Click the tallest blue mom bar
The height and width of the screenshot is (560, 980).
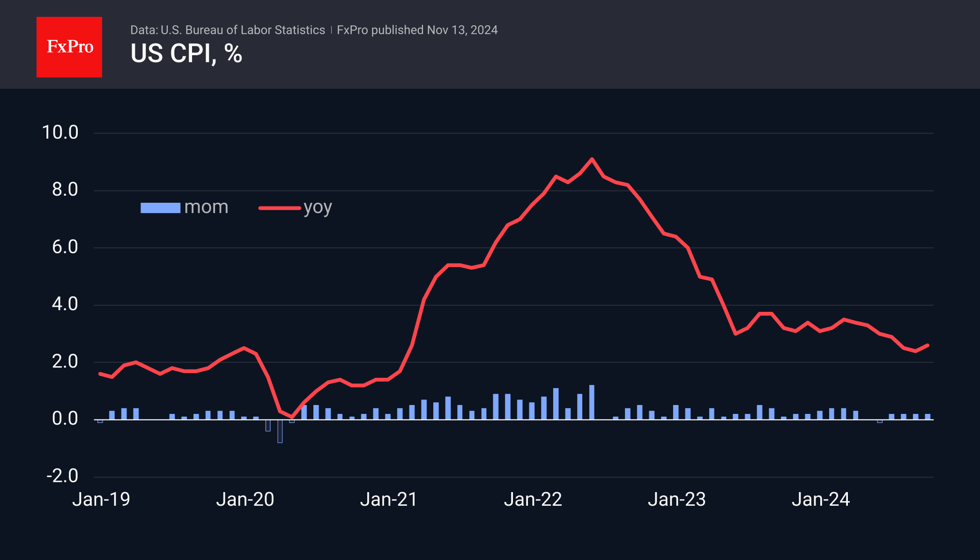point(592,402)
